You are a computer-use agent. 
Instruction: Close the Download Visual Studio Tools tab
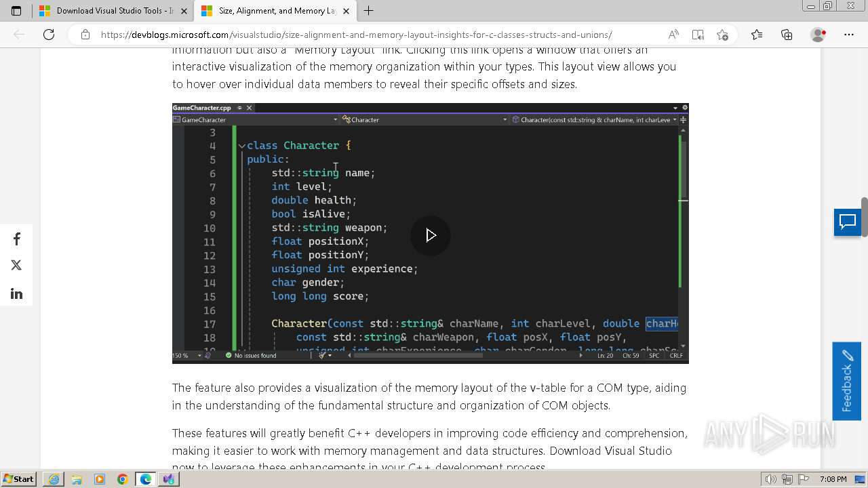click(x=184, y=11)
